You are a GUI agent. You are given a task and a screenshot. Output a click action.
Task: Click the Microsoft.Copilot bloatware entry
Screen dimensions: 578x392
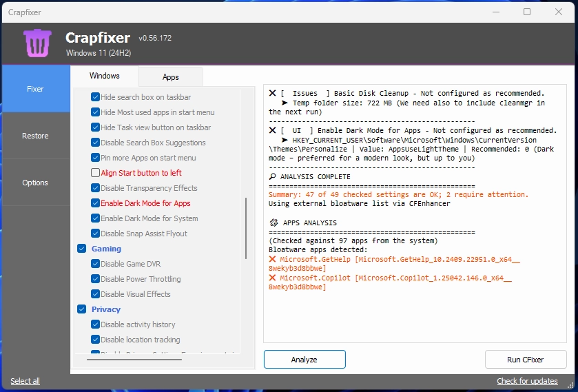390,282
